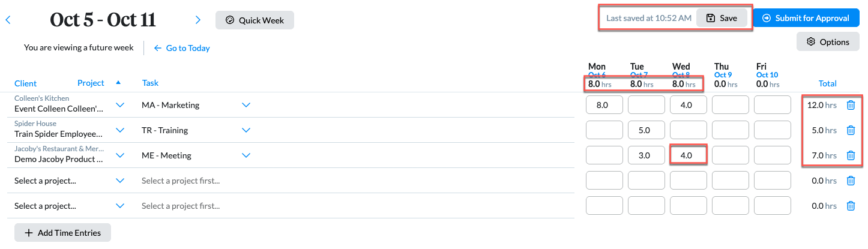Delete the last empty project row
Viewport: 868px width, 249px height.
(851, 206)
